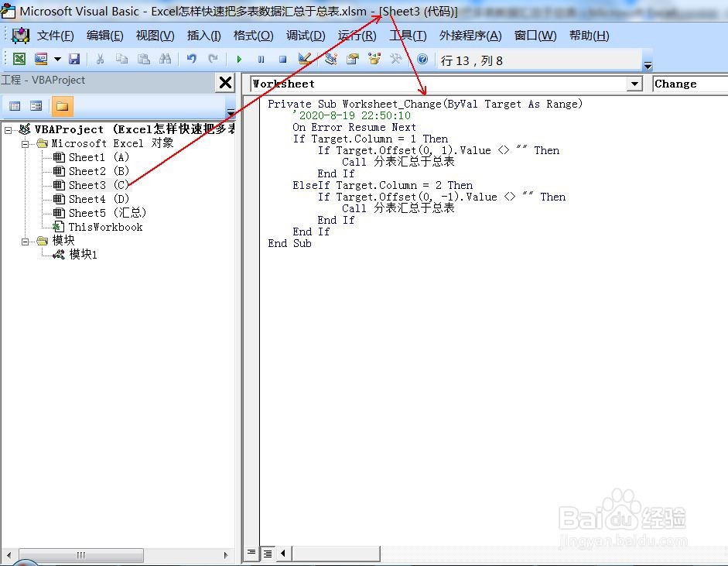728x566 pixels.
Task: Collapse the VBAProject root node
Action: [x=8, y=131]
